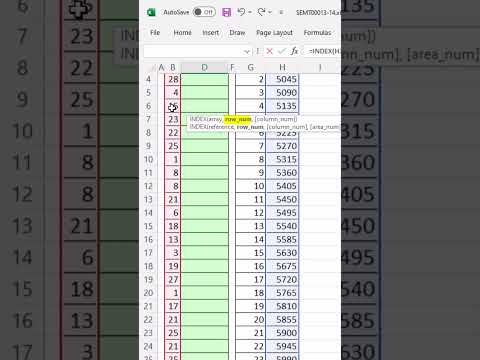Toggle the AutoSave switch

204,12
